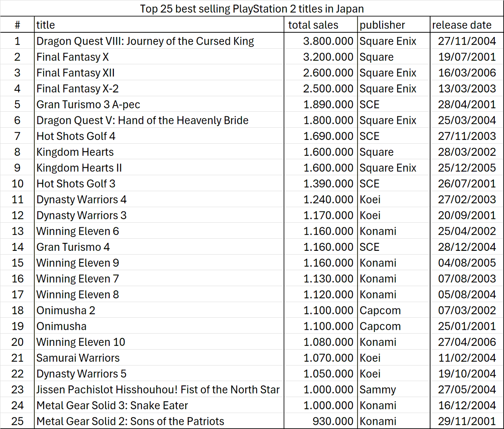
Task: Click the sales value 3.800.000
Action: click(x=321, y=41)
